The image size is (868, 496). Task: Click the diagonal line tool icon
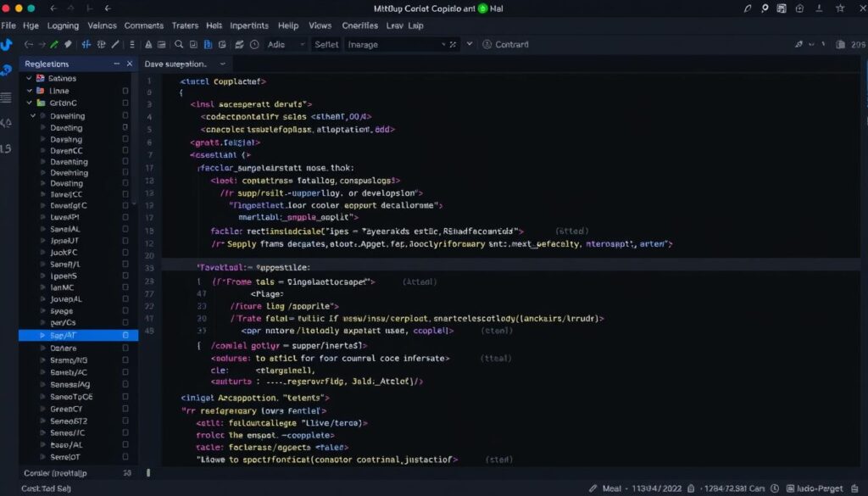[115, 44]
